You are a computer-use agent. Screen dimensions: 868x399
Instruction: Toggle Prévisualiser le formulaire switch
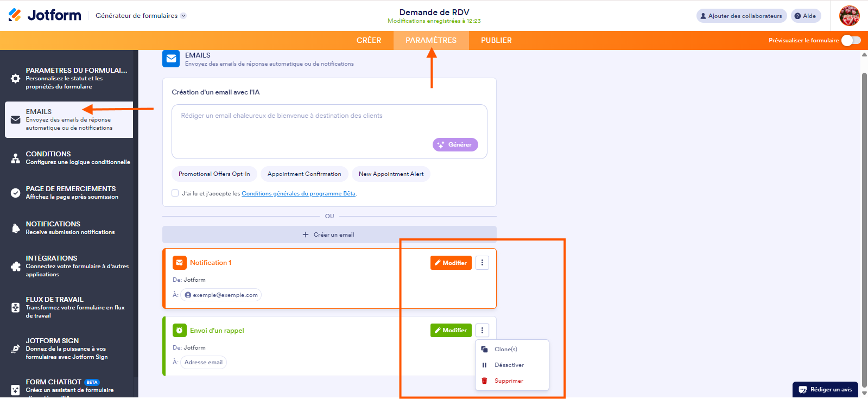pos(851,40)
